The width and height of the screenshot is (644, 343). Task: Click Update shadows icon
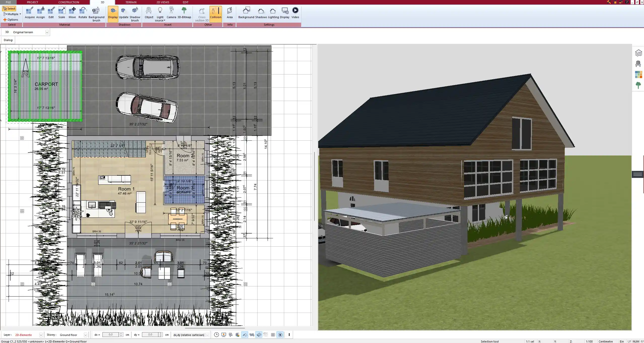click(x=123, y=13)
